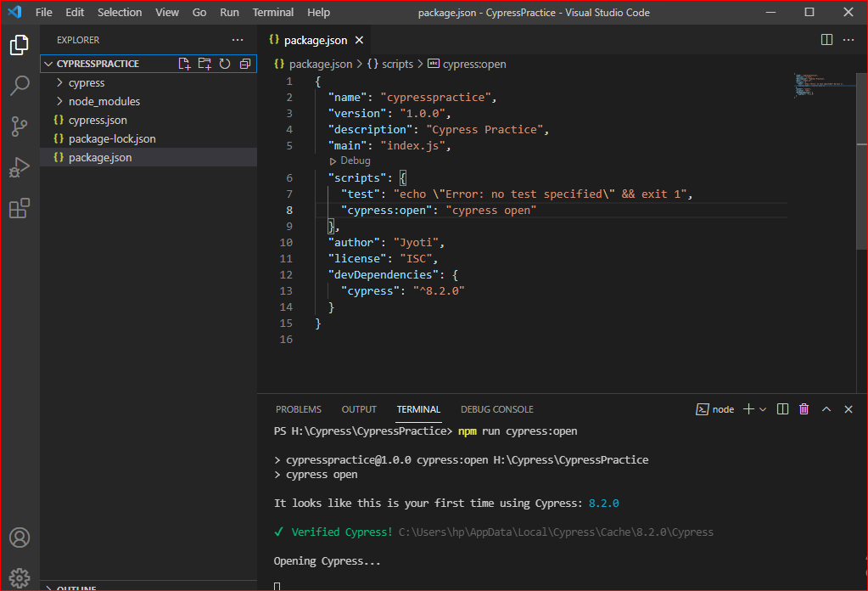Viewport: 868px width, 591px height.
Task: Close the package.json editor tab
Action: (x=359, y=40)
